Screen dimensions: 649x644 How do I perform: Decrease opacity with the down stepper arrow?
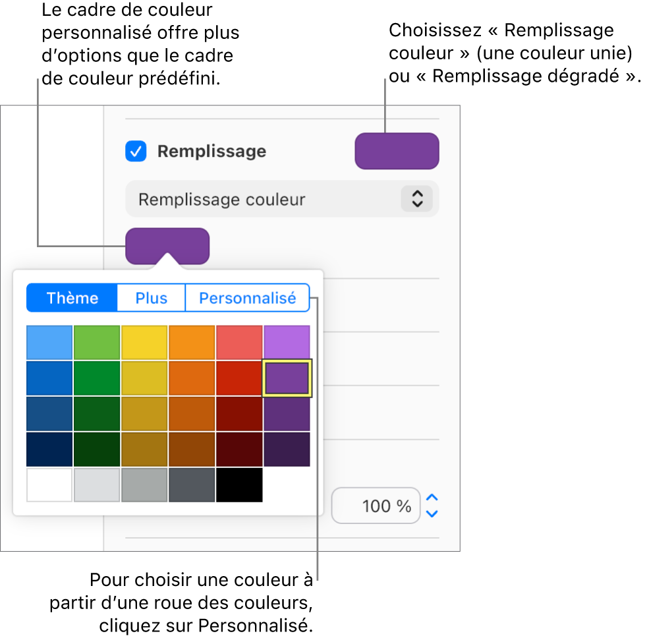coord(432,513)
